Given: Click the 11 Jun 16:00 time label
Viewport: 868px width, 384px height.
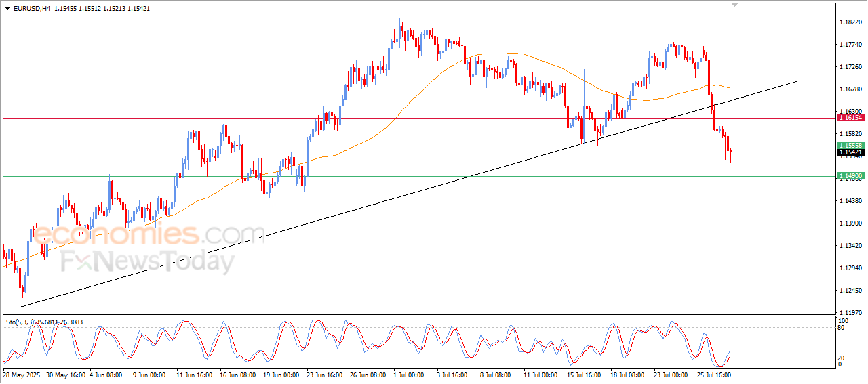Looking at the screenshot, I should click(x=195, y=374).
